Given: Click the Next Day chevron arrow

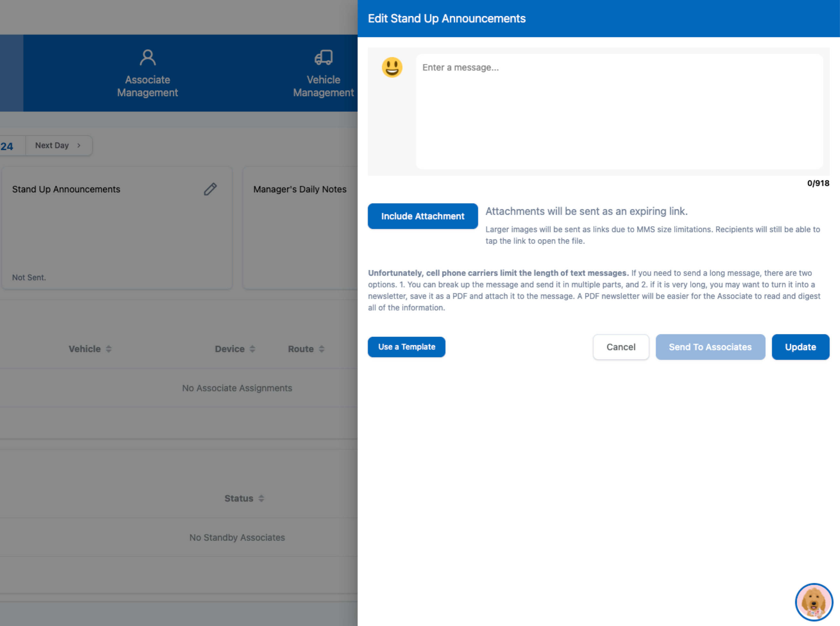Looking at the screenshot, I should 79,146.
